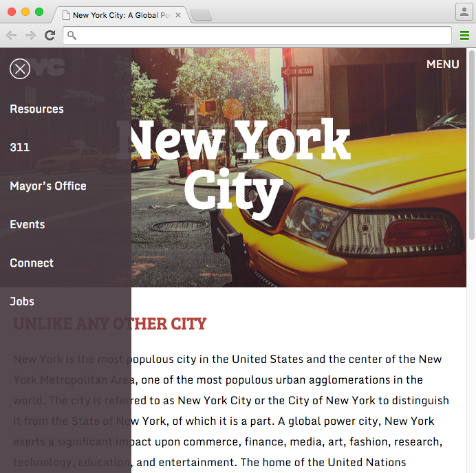Click the browser forward arrow
This screenshot has height=473, width=476.
30,36
